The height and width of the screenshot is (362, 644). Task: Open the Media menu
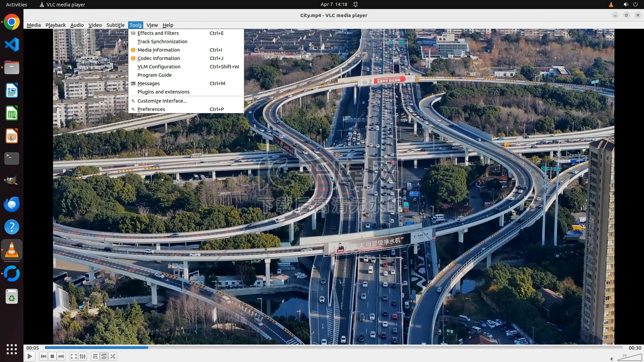pos(34,25)
